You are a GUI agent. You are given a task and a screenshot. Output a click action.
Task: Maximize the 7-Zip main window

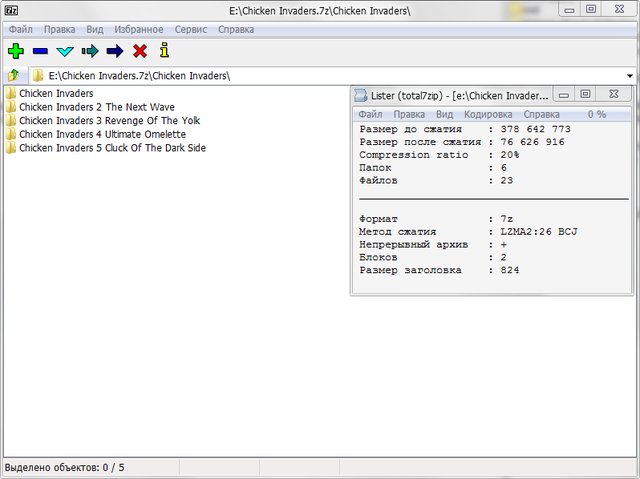pos(591,9)
